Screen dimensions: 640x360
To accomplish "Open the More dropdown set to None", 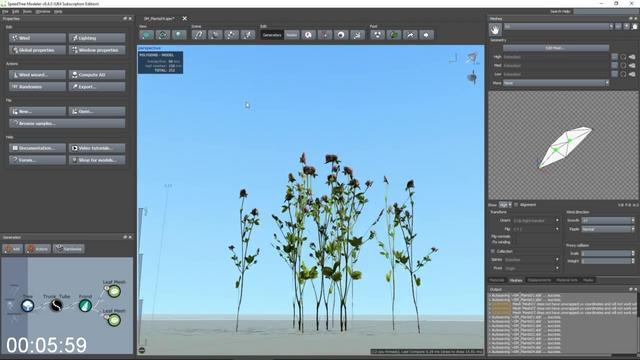I will point(556,83).
